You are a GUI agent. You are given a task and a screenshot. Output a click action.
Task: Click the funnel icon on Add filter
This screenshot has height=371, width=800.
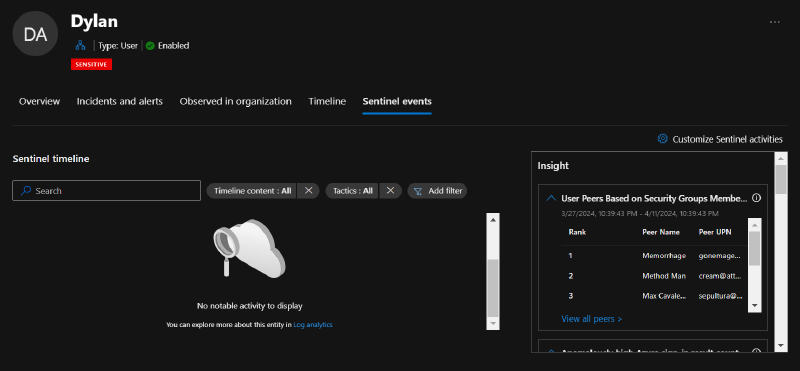pos(418,191)
